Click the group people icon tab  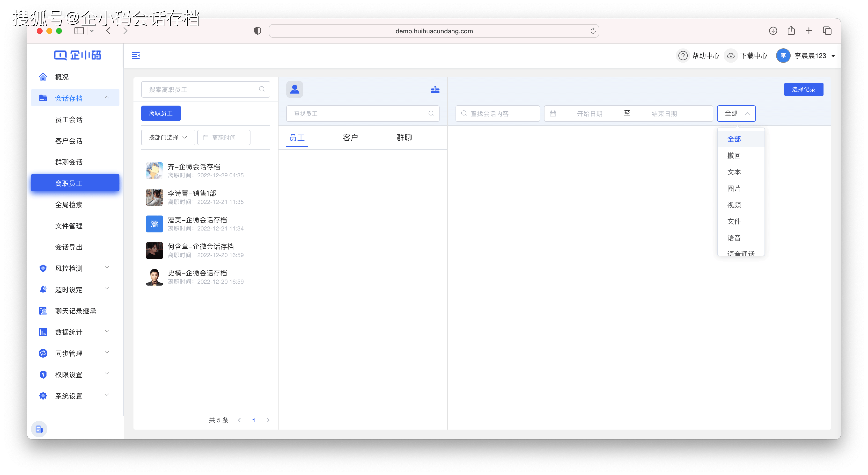(435, 89)
